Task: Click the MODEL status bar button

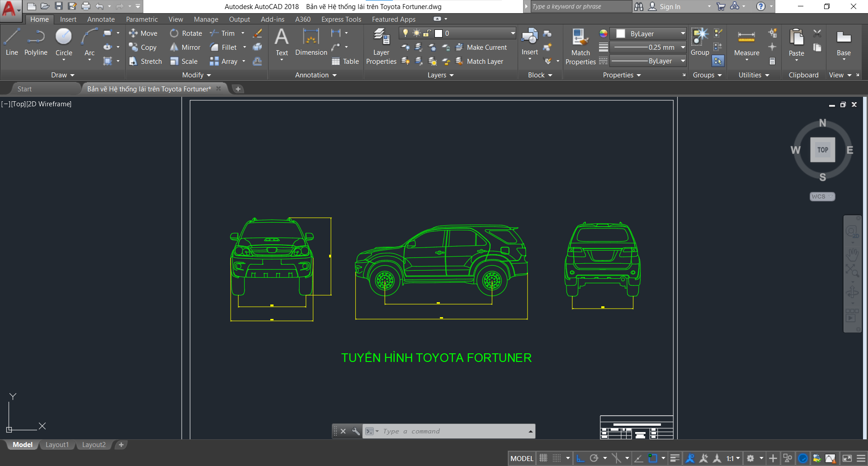Action: coord(522,458)
